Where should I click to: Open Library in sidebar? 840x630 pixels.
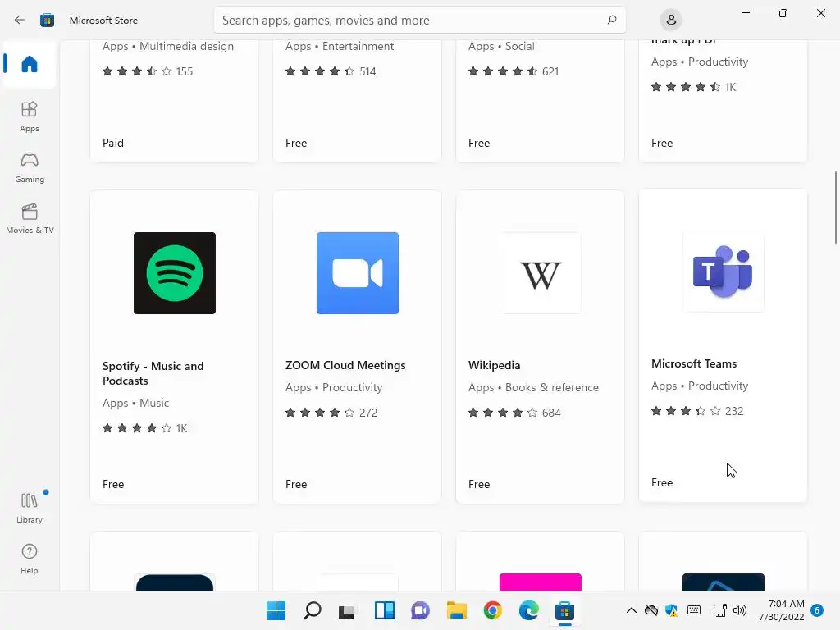(x=30, y=509)
